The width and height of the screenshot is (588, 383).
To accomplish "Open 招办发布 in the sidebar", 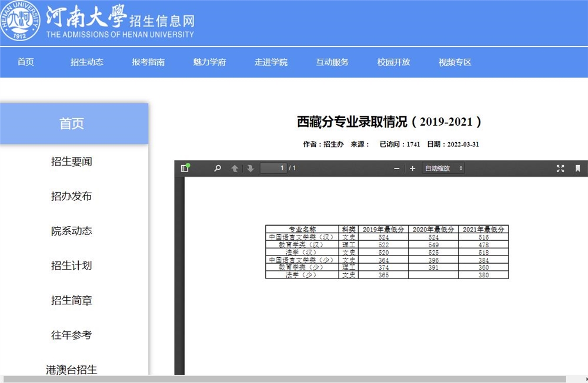I will 72,196.
